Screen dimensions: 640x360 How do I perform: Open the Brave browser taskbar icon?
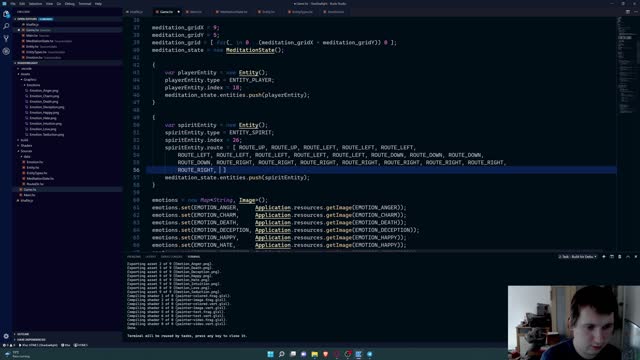point(326,354)
